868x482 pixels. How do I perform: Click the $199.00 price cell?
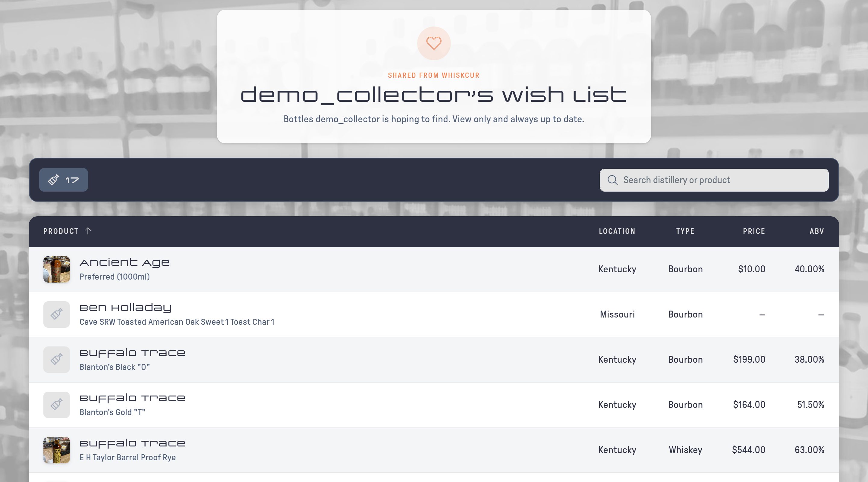tap(749, 359)
